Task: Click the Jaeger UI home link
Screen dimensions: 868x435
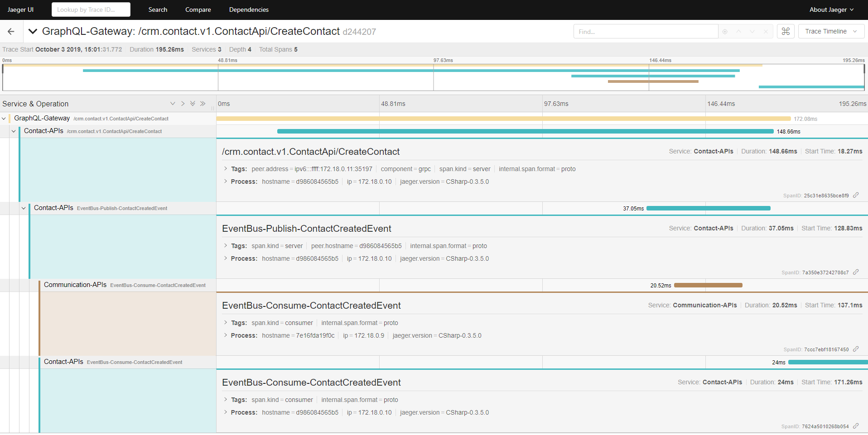Action: (x=20, y=10)
